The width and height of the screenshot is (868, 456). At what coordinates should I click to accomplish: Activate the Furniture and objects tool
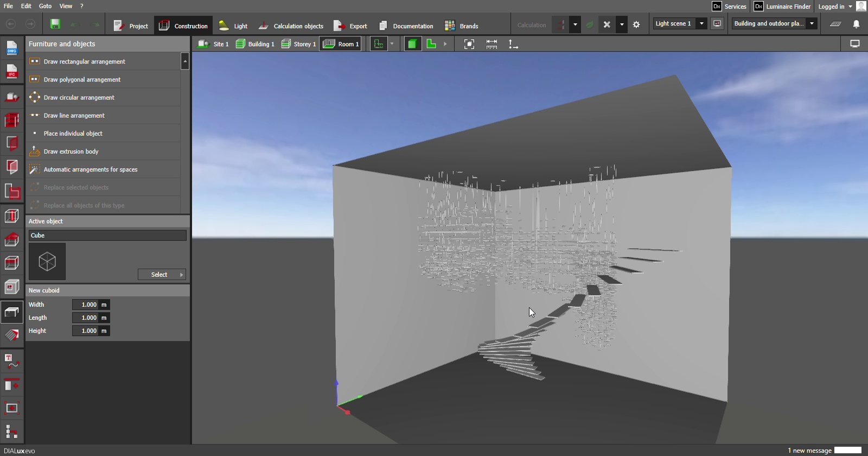(x=11, y=312)
